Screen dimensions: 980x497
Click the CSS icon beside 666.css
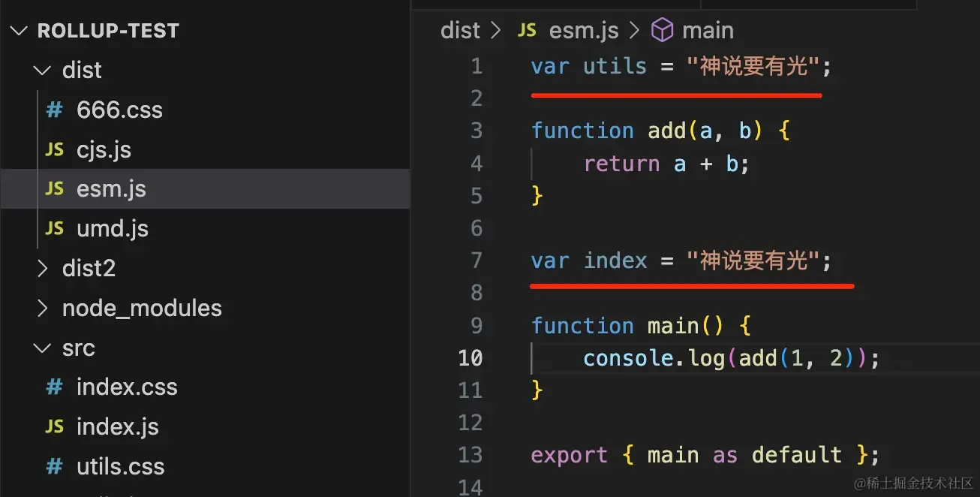pos(54,110)
